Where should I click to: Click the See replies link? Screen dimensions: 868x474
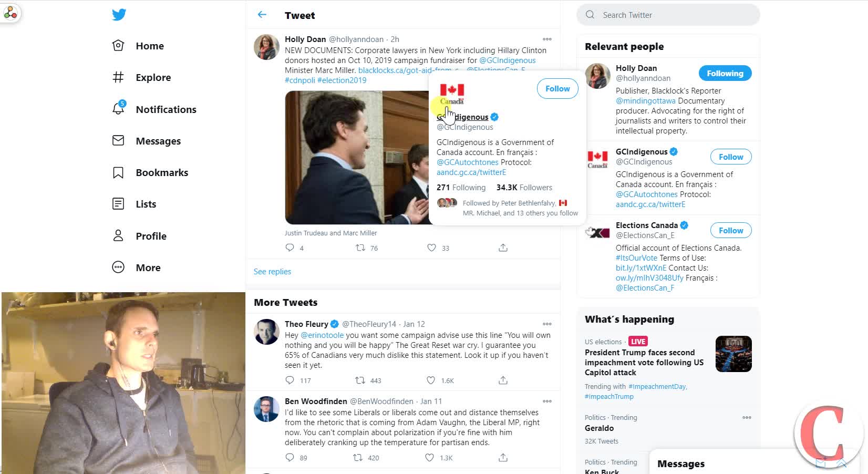point(272,272)
